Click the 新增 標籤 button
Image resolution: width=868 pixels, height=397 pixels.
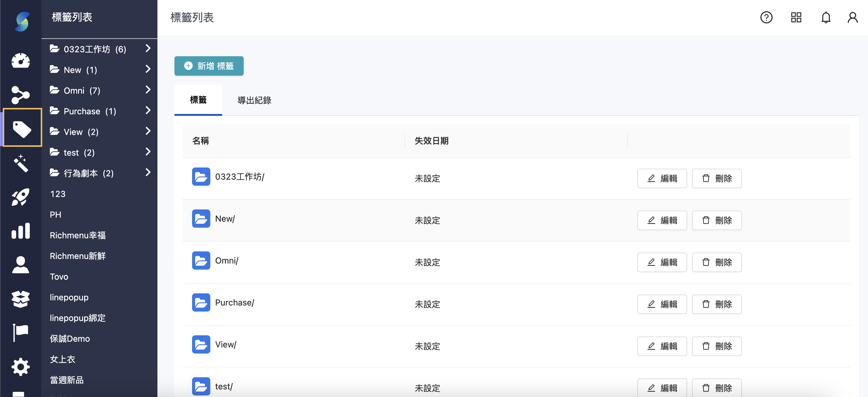208,66
